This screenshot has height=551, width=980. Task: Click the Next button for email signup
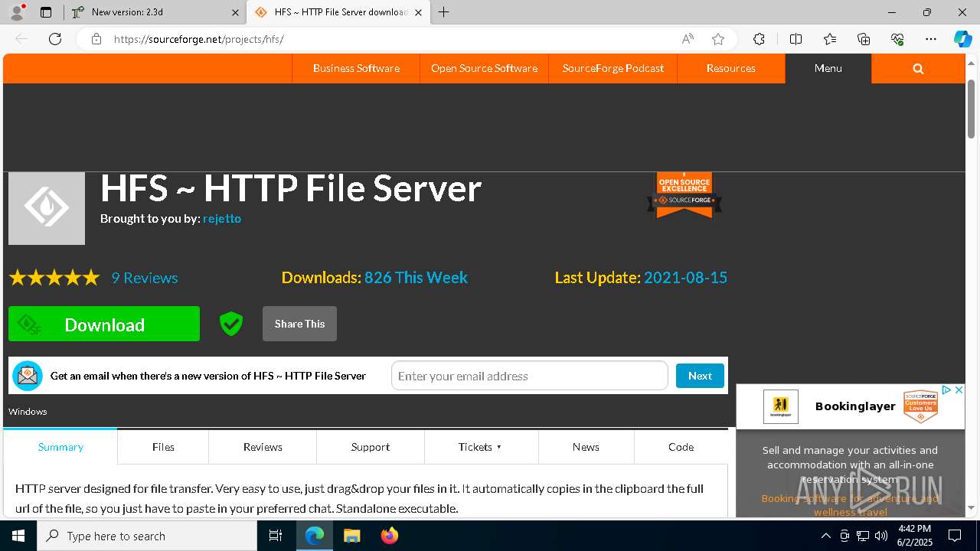(x=700, y=376)
